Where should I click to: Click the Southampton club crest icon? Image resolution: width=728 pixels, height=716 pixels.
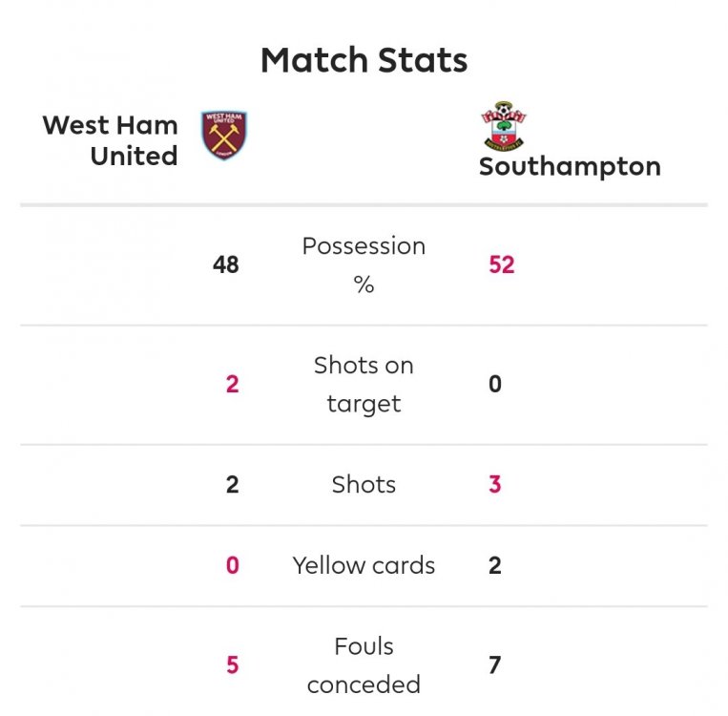503,125
